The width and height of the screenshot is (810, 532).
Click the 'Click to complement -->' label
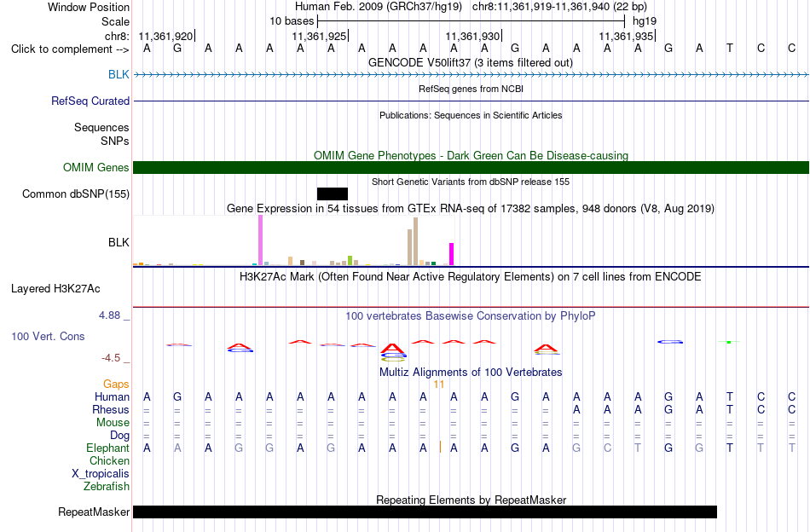coord(70,49)
